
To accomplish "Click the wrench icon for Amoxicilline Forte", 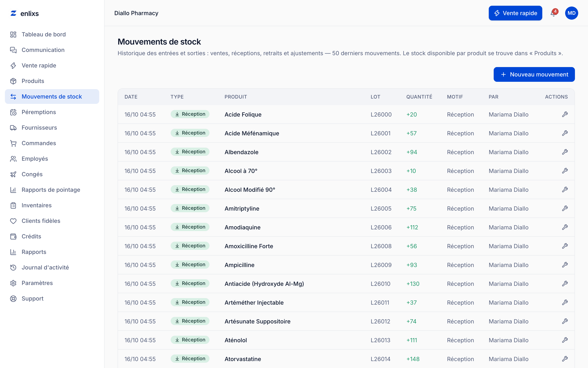I will (565, 246).
